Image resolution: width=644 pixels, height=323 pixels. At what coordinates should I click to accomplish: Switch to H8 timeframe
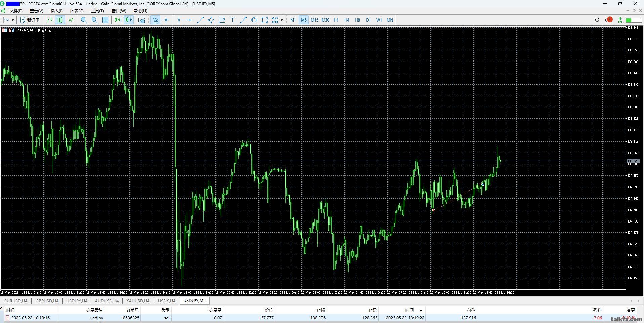click(357, 20)
